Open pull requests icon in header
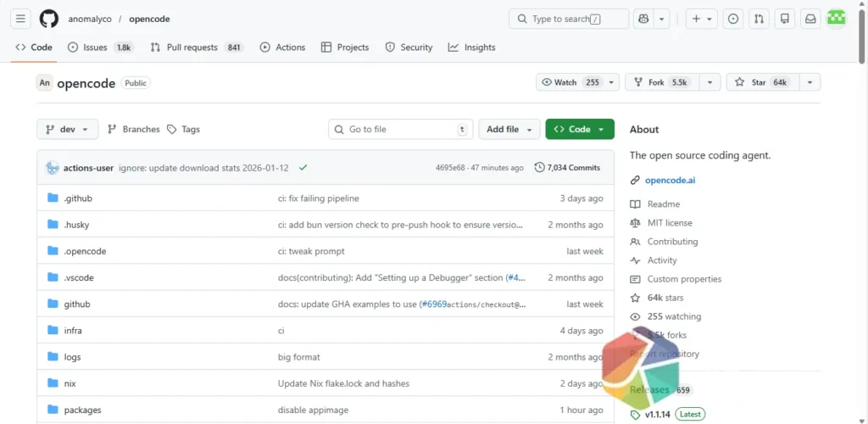This screenshot has width=868, height=424. click(x=759, y=19)
